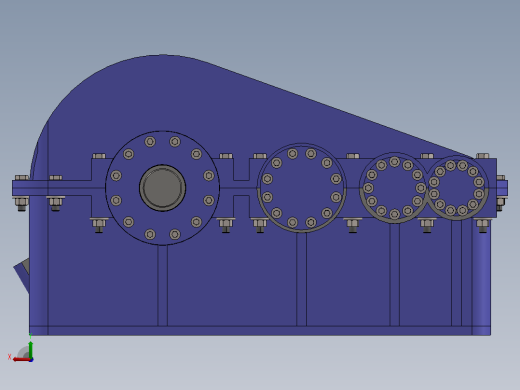Select the gray output shaft end face
The width and height of the screenshot is (520, 390).
162,188
